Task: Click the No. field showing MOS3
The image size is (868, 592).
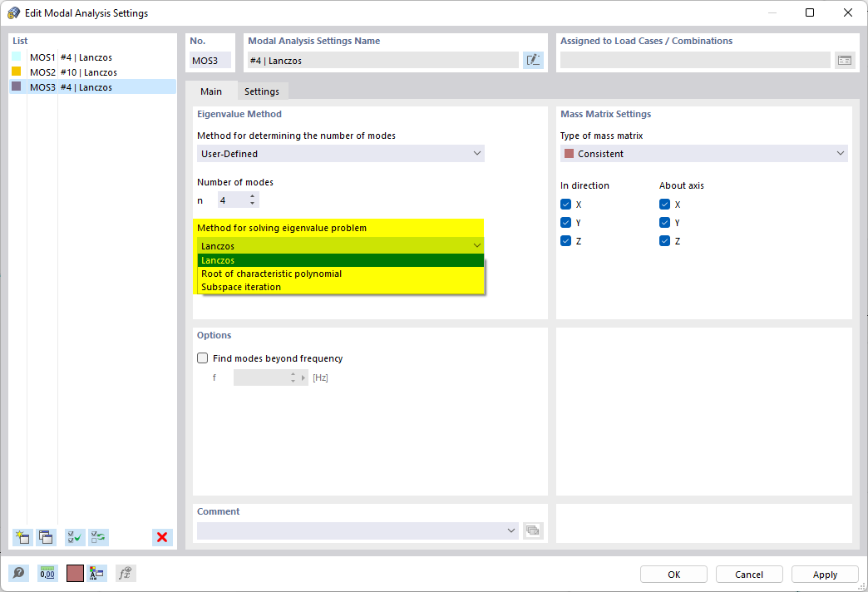Action: (210, 61)
